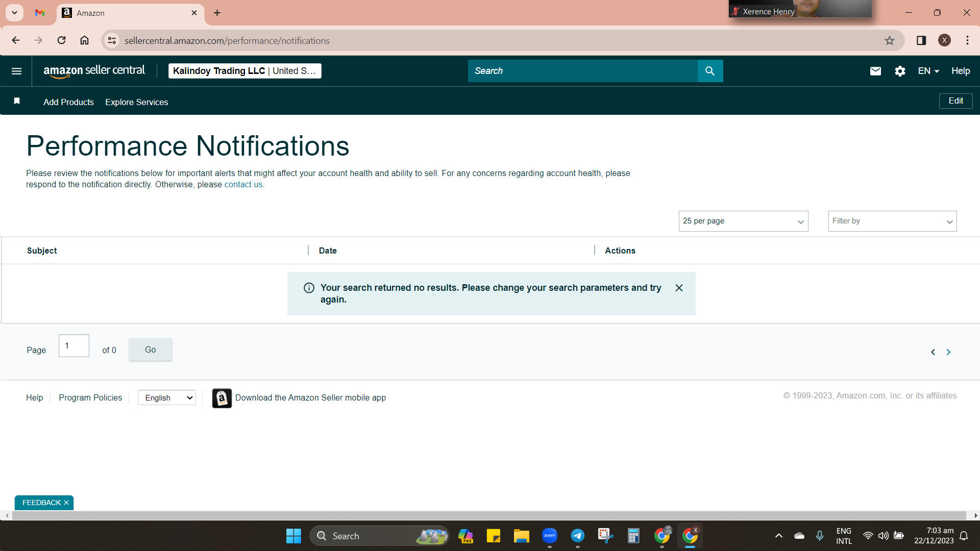The height and width of the screenshot is (551, 980).
Task: Open the EN language dropdown
Action: (928, 71)
